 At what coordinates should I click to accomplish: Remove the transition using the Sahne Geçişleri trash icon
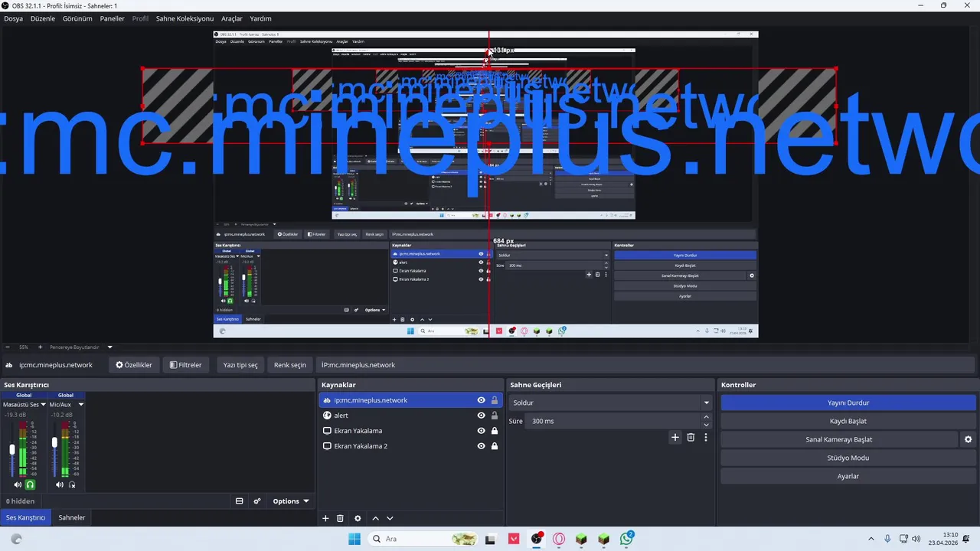point(691,438)
